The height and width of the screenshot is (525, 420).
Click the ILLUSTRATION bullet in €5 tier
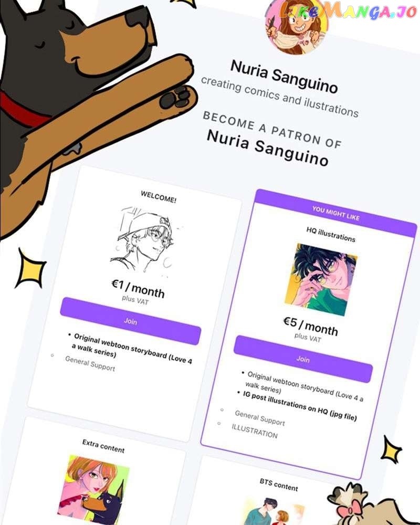(x=255, y=431)
